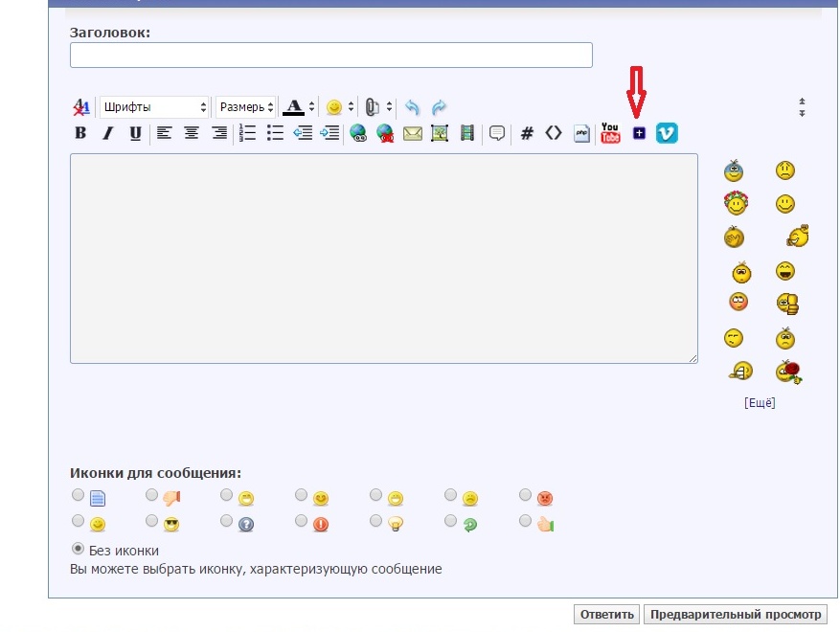The image size is (840, 632).
Task: Choose the light bulb post icon radio
Action: coord(376,521)
